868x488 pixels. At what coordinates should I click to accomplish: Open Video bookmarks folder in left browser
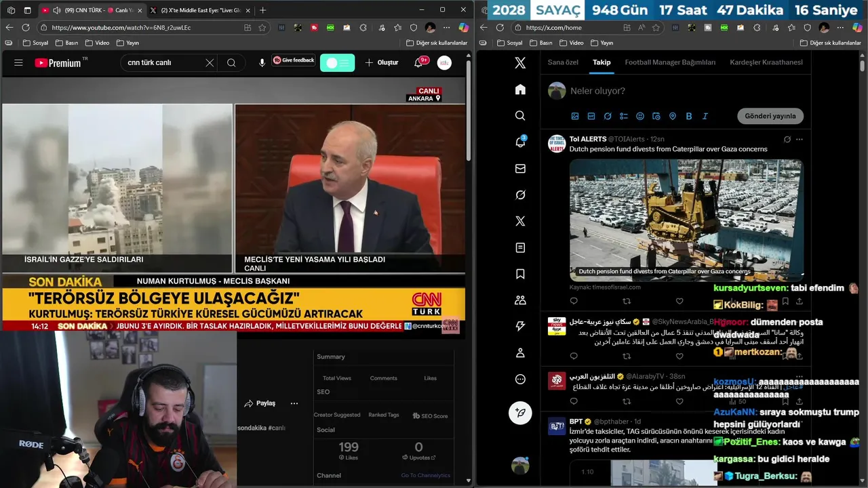pyautogui.click(x=97, y=43)
